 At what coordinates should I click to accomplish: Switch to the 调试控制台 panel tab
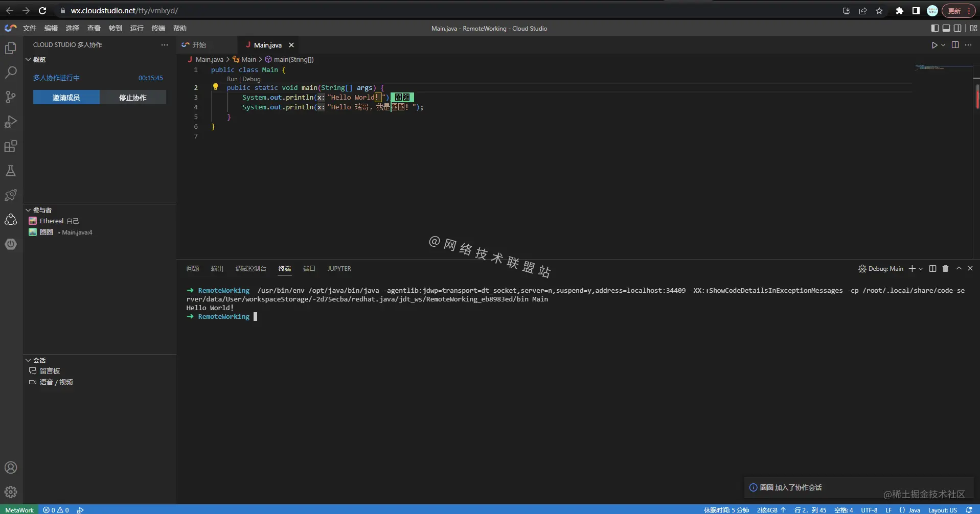pyautogui.click(x=250, y=268)
